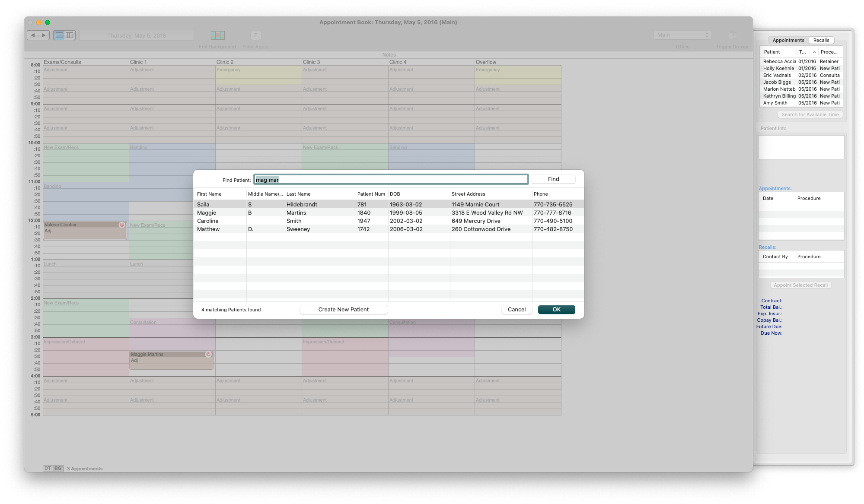Switch to the Recalls tab

pyautogui.click(x=821, y=40)
